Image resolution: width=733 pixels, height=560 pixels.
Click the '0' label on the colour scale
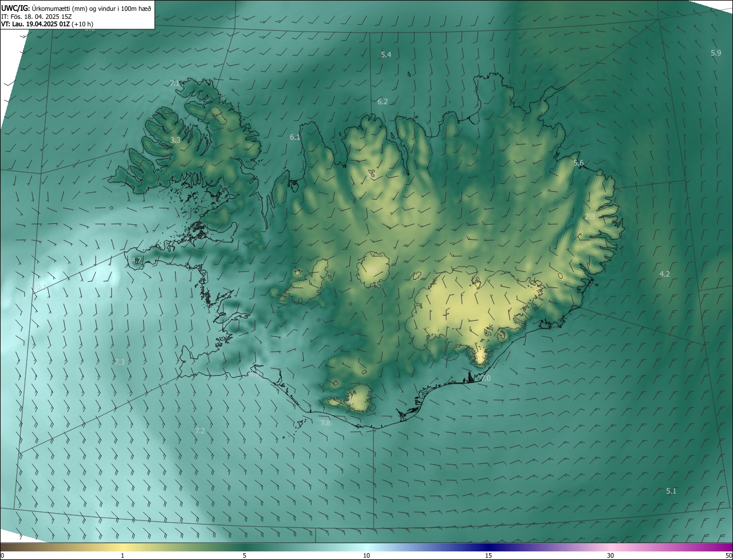click(2, 556)
